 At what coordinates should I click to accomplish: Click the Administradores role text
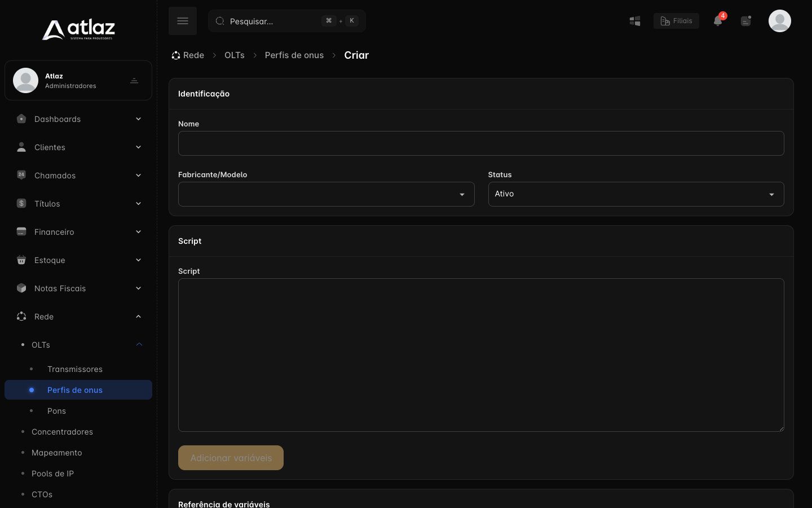click(70, 86)
